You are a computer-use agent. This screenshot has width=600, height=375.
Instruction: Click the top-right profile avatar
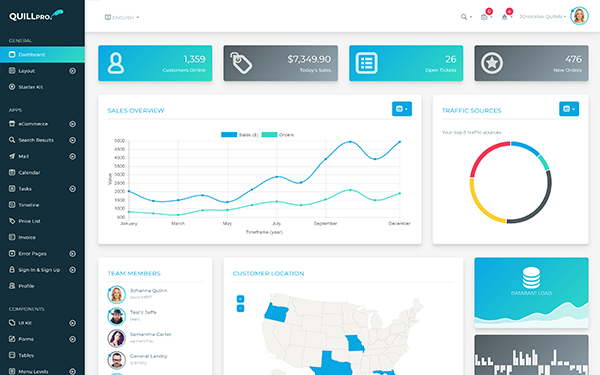click(579, 16)
